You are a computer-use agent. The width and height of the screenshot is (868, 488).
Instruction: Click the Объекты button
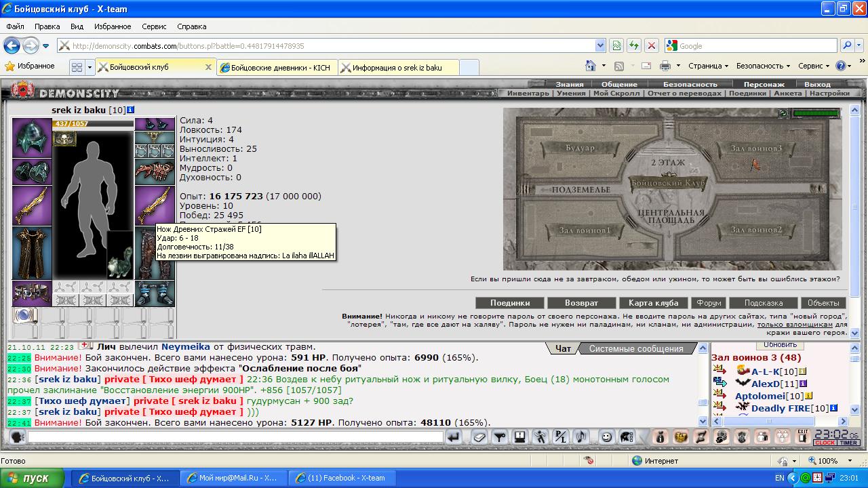pyautogui.click(x=824, y=303)
